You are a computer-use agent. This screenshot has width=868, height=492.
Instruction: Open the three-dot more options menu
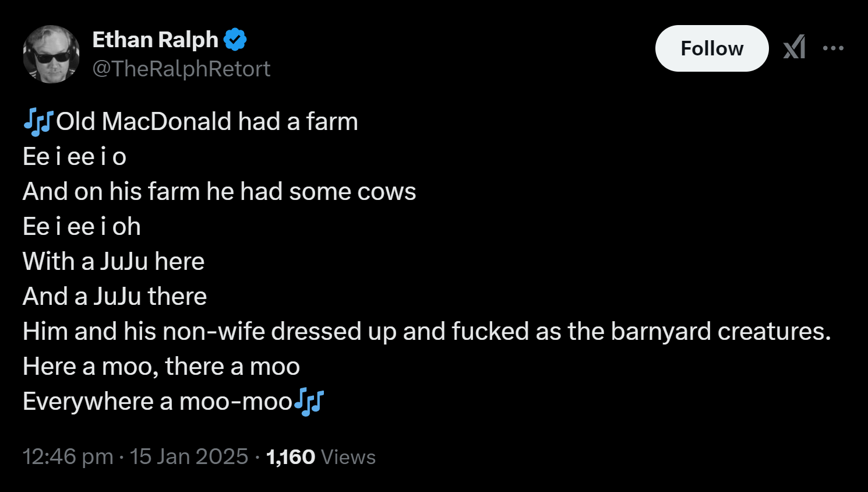(833, 48)
